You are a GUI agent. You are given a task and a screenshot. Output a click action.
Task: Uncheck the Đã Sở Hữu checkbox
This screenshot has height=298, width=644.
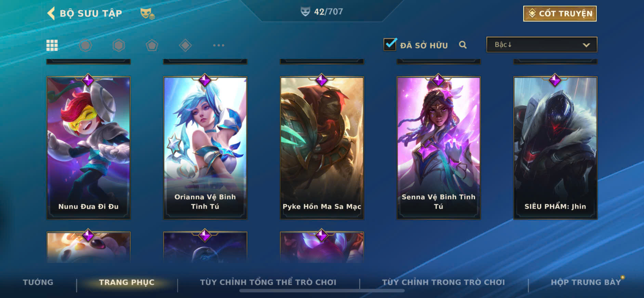coord(390,45)
